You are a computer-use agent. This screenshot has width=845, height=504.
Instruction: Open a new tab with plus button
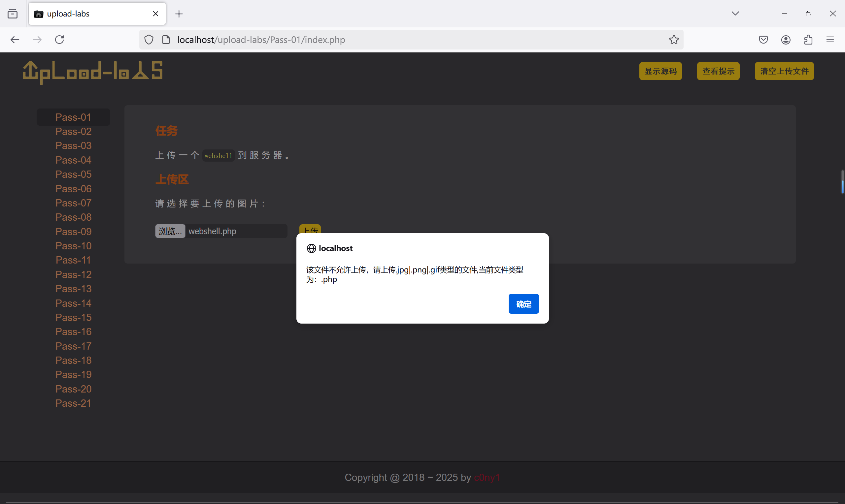pos(179,14)
